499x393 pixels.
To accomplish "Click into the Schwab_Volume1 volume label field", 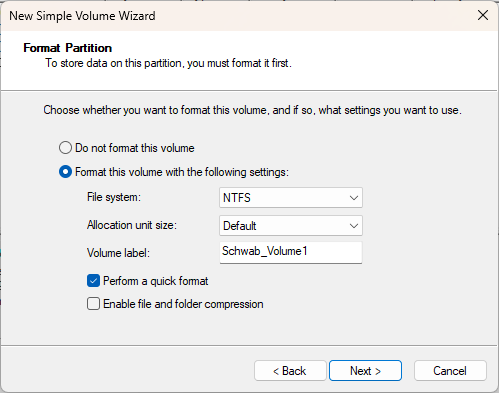I will tap(291, 252).
